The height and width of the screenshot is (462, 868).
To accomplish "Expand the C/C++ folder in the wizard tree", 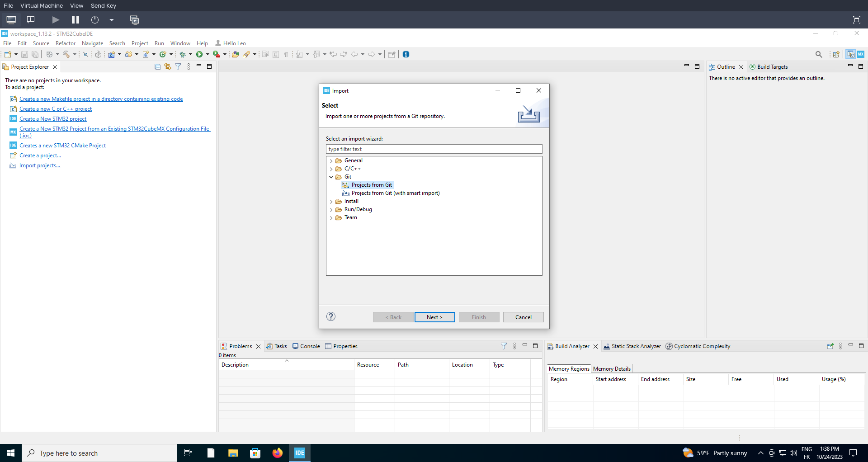I will [x=331, y=169].
